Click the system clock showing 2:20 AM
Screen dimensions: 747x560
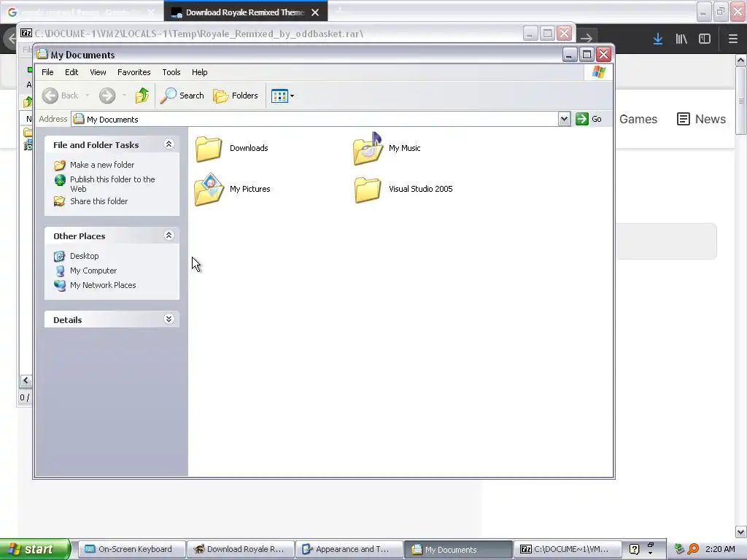pos(720,550)
